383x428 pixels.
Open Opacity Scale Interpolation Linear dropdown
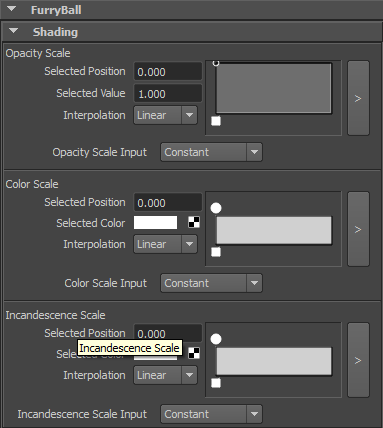pos(165,115)
